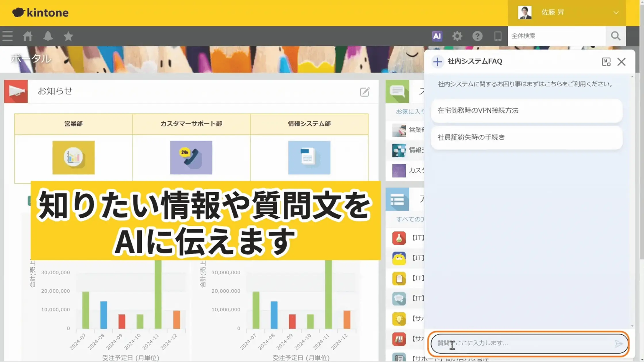The width and height of the screenshot is (644, 362).
Task: Open the AI assistant icon in the toolbar
Action: click(437, 36)
